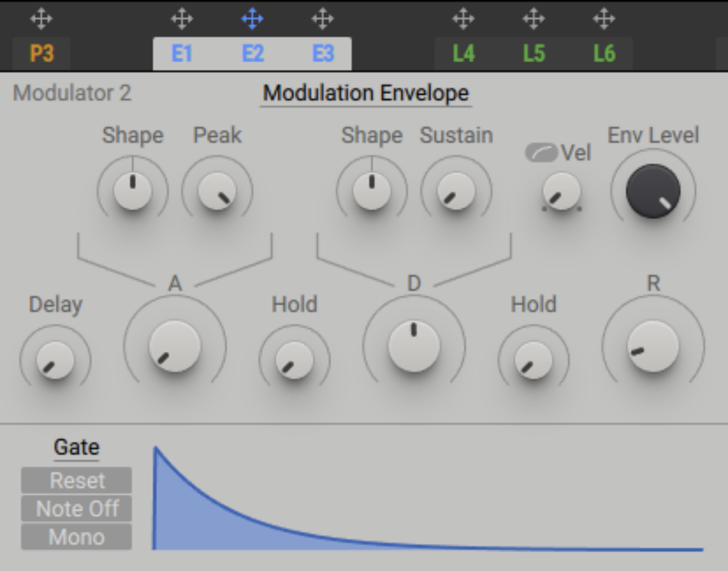Click the move handle above E3
Viewport: 728px width, 571px height.
click(323, 19)
